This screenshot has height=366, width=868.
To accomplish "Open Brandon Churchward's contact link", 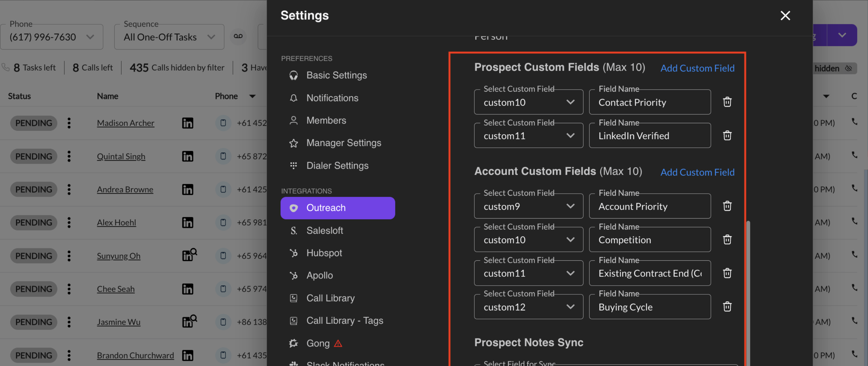I will pyautogui.click(x=136, y=356).
